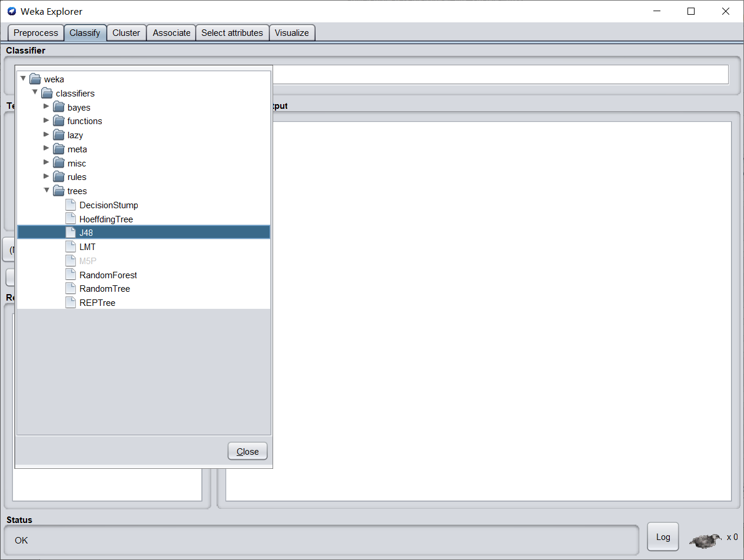744x560 pixels.
Task: Open the Log window
Action: (663, 536)
